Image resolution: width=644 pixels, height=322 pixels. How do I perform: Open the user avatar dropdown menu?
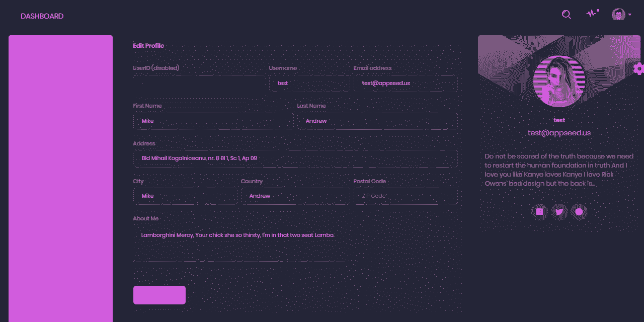coord(621,15)
